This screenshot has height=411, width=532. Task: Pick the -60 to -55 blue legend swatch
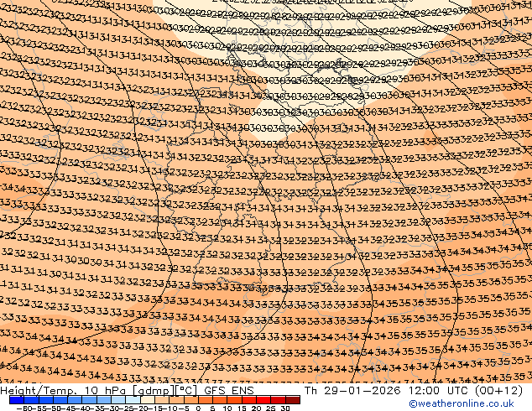pos(31,400)
